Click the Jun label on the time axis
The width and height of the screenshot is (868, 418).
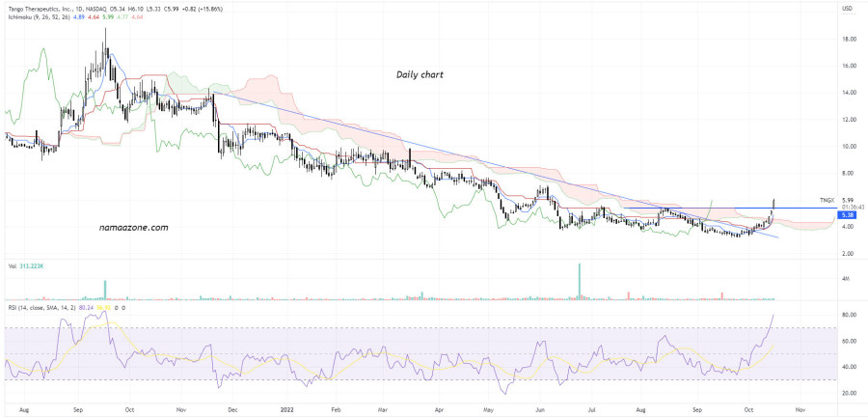point(541,412)
